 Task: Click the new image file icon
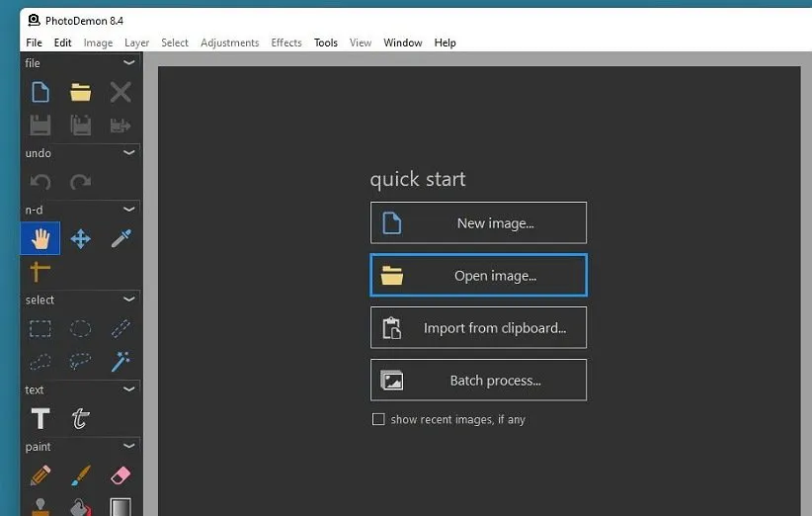[x=41, y=93]
